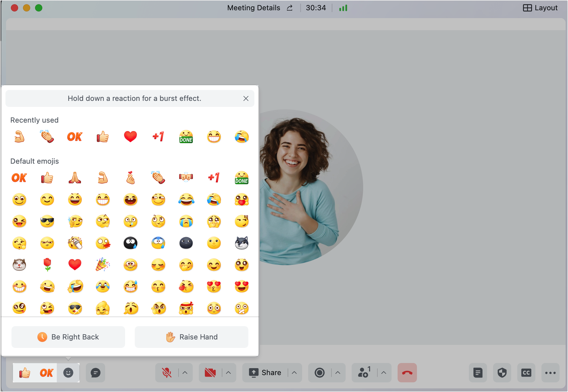Screen dimensions: 568x392
Task: Leave the meeting
Action: coord(407,373)
